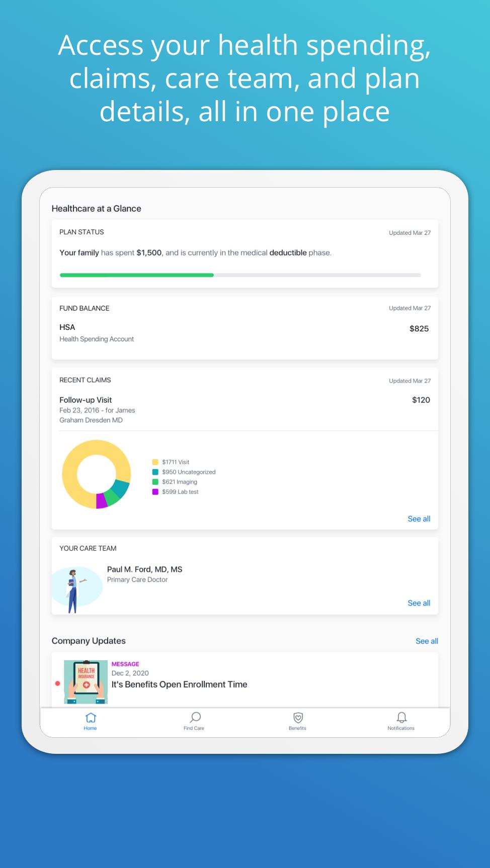The width and height of the screenshot is (490, 868).
Task: Click the YOUR CARE TEAM heading
Action: 88,549
